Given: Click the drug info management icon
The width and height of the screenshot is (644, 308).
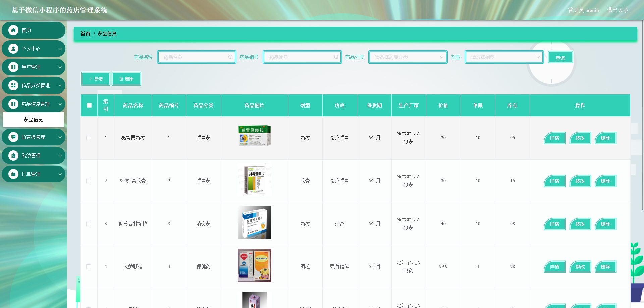Looking at the screenshot, I should pos(13,104).
